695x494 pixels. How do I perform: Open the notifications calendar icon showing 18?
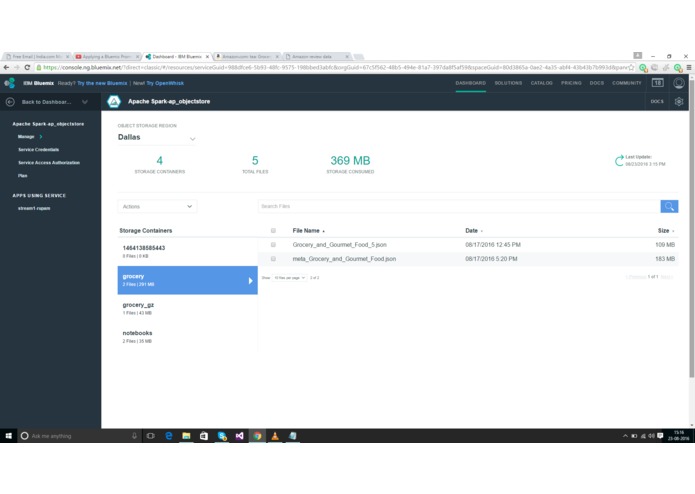pos(657,82)
